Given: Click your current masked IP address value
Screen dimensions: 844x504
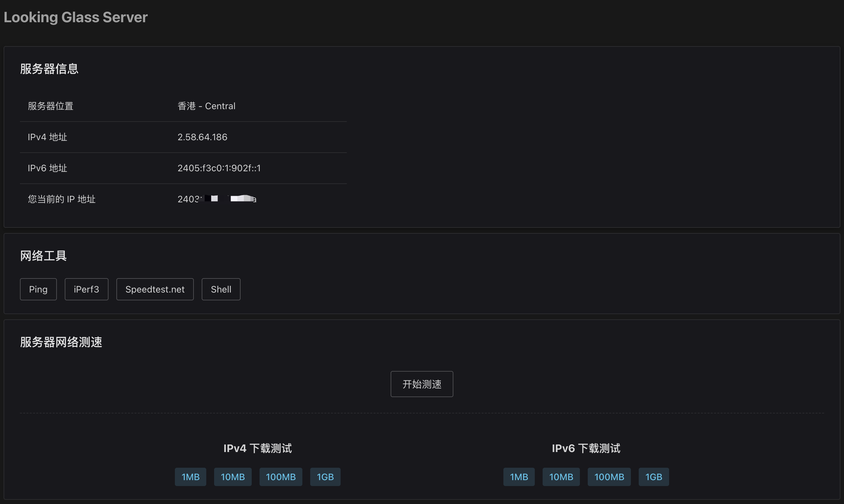Looking at the screenshot, I should [216, 199].
